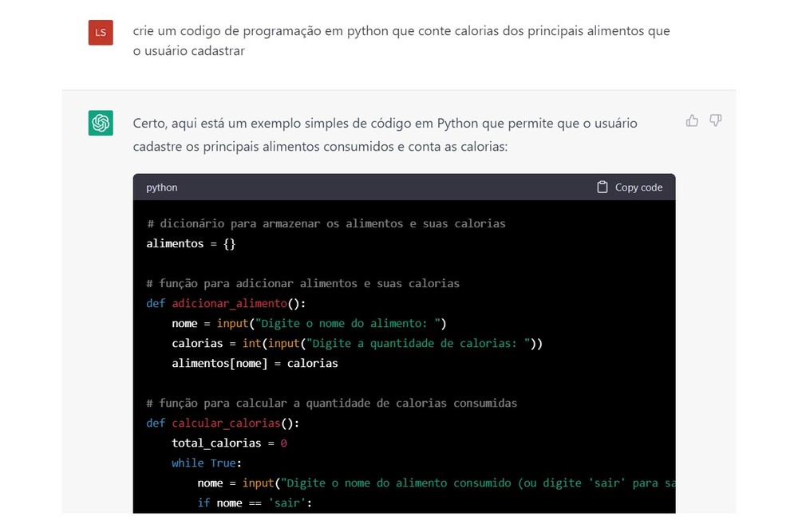798x532 pixels.
Task: Select the python tab on the code block
Action: click(x=161, y=187)
